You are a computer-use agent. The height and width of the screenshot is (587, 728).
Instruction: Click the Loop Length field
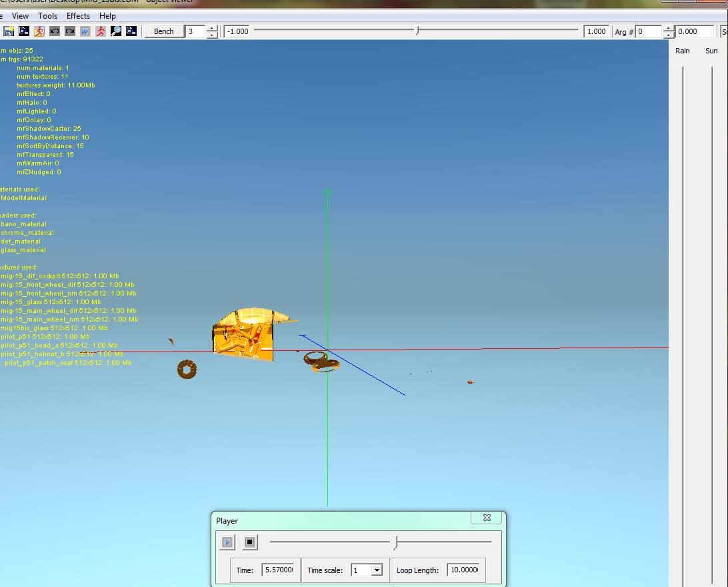[463, 570]
